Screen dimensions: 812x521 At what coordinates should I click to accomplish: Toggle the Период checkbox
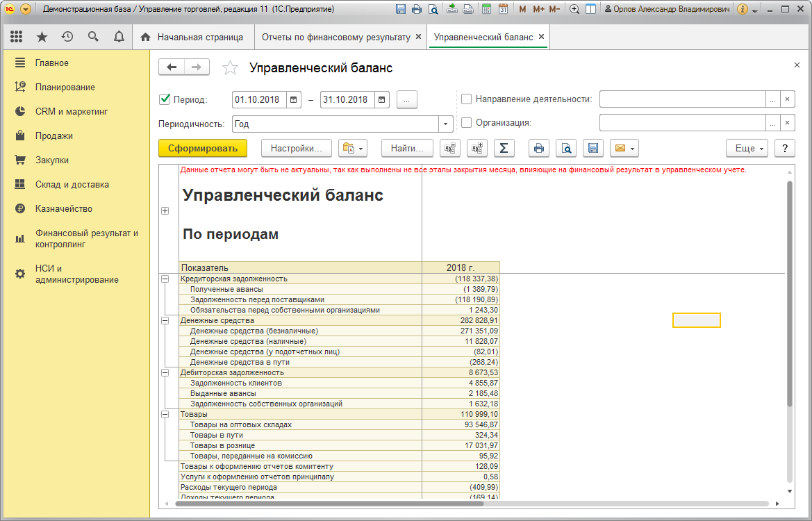tap(165, 99)
